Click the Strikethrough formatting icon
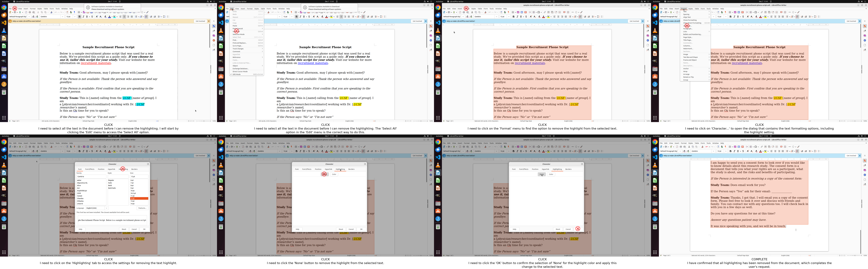868x269 pixels. coord(92,17)
